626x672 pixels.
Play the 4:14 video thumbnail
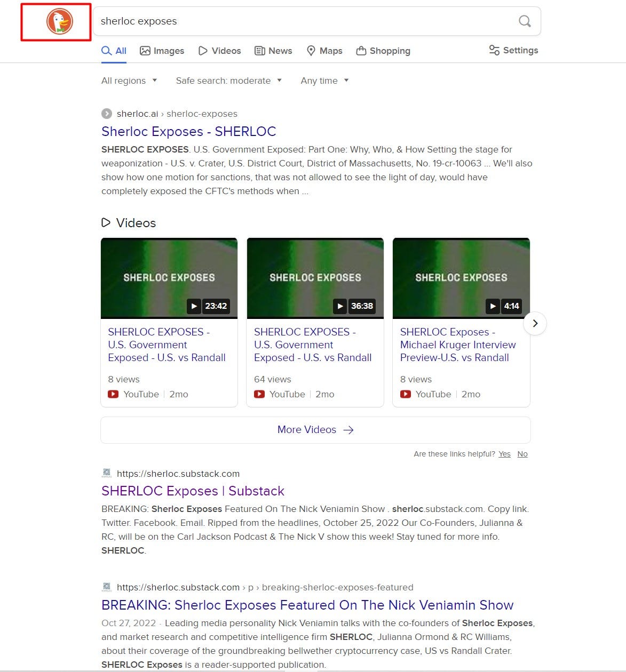point(461,278)
